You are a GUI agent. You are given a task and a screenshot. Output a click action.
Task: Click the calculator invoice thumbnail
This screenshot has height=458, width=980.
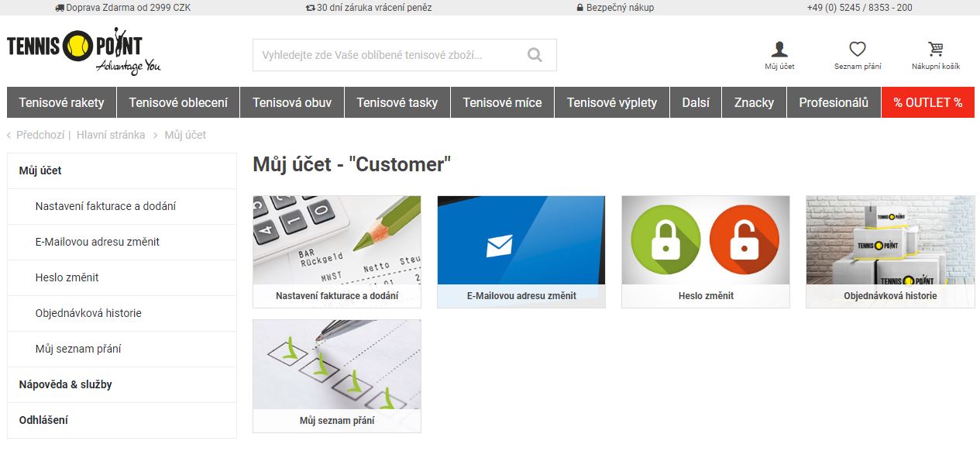(337, 240)
